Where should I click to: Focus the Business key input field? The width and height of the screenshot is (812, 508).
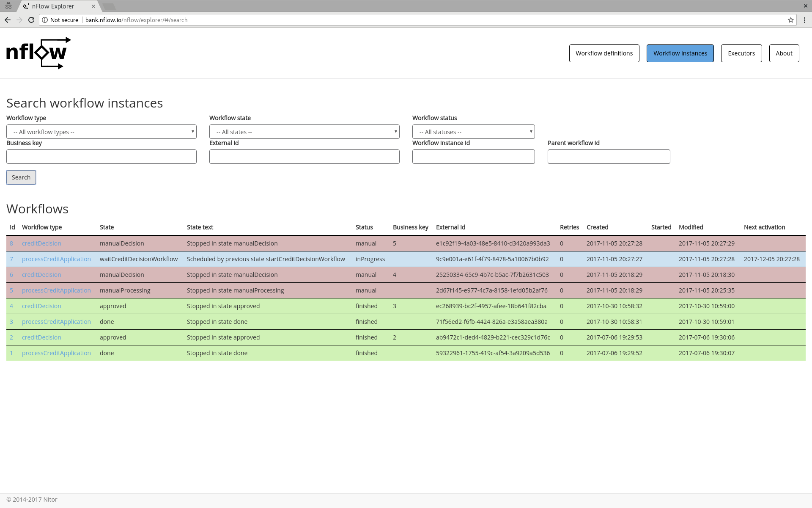tap(101, 157)
